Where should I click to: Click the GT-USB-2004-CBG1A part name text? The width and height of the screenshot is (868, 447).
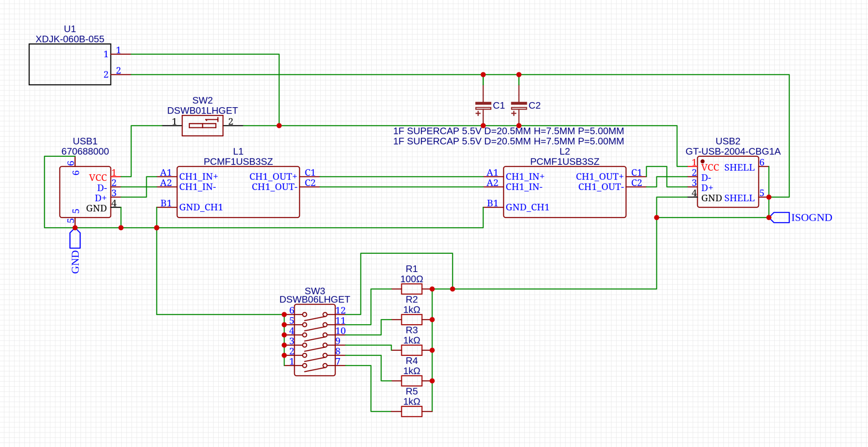coord(733,151)
